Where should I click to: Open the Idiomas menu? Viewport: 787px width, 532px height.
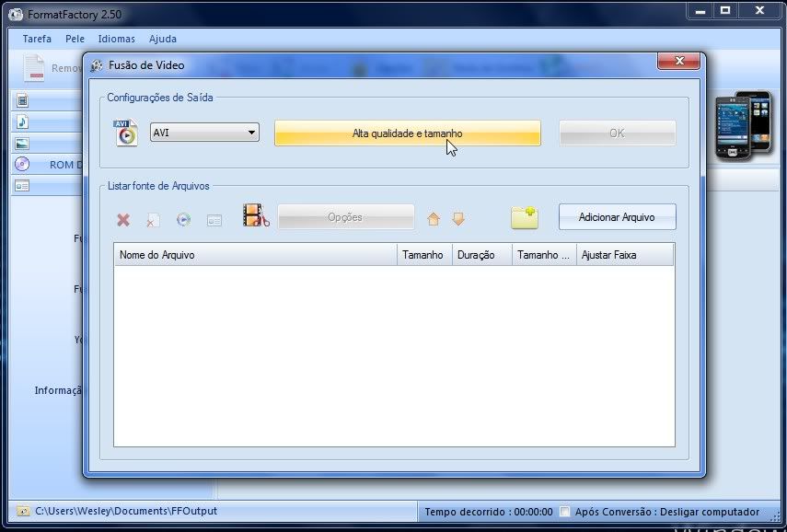click(x=117, y=39)
